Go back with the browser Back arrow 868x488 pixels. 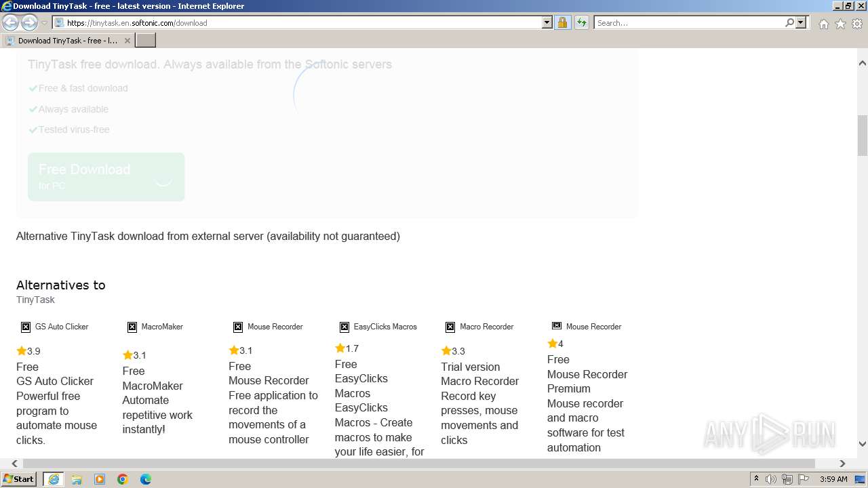pyautogui.click(x=11, y=22)
